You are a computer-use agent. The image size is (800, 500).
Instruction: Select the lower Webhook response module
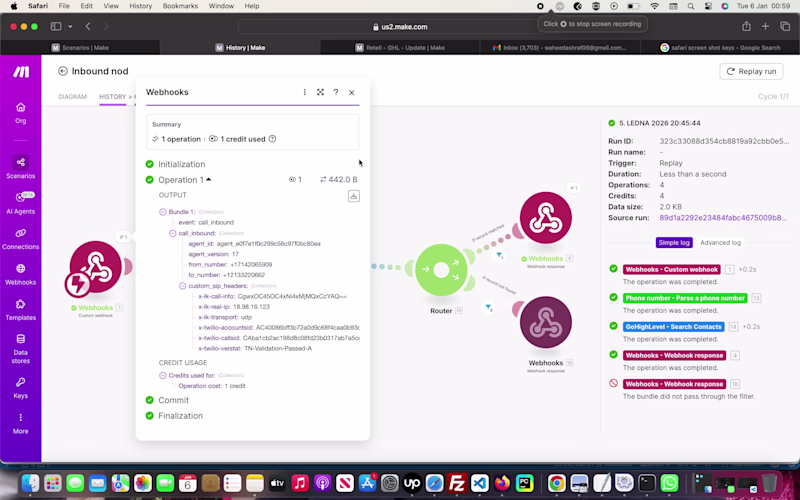pyautogui.click(x=545, y=322)
